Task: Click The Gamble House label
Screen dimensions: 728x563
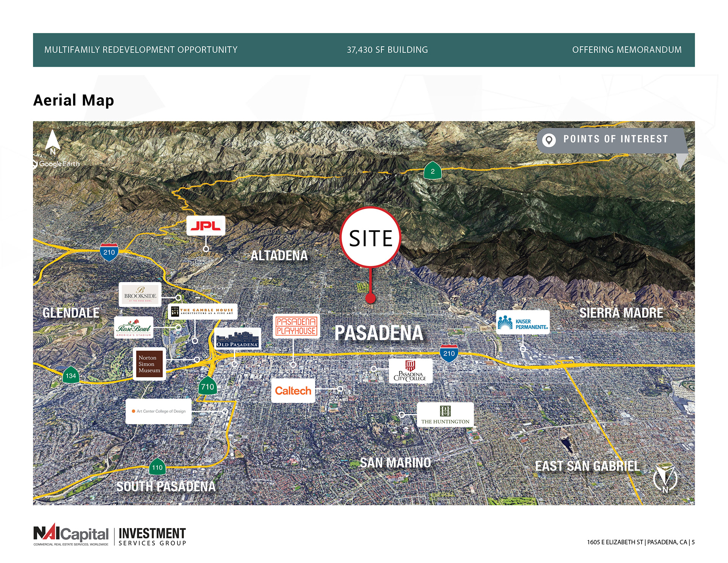Action: point(203,311)
